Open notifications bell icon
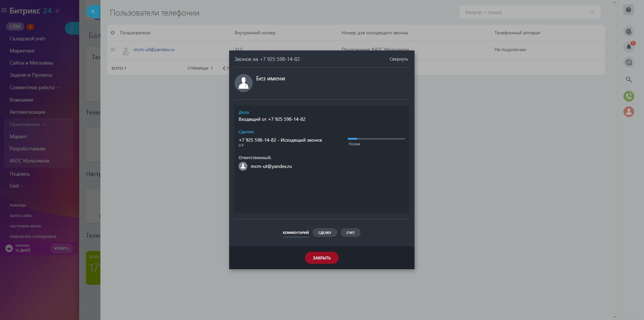The height and width of the screenshot is (320, 644). pos(629,47)
